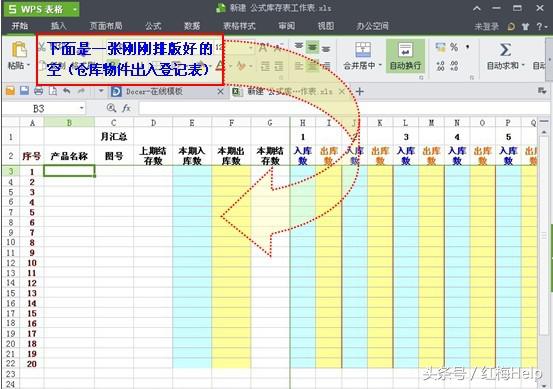Screen dimensions: 553x389
Task: Close the 新建 公式库 xls document tab
Action: (x=342, y=92)
